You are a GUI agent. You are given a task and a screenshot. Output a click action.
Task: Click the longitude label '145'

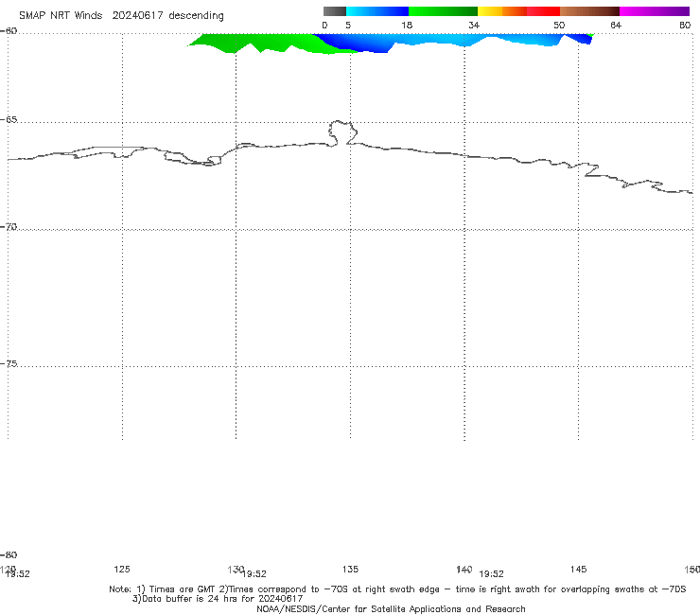[x=579, y=569]
